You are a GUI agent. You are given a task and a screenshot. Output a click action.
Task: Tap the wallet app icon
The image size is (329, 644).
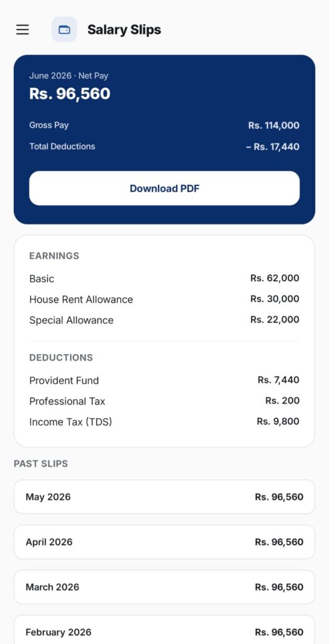point(64,30)
